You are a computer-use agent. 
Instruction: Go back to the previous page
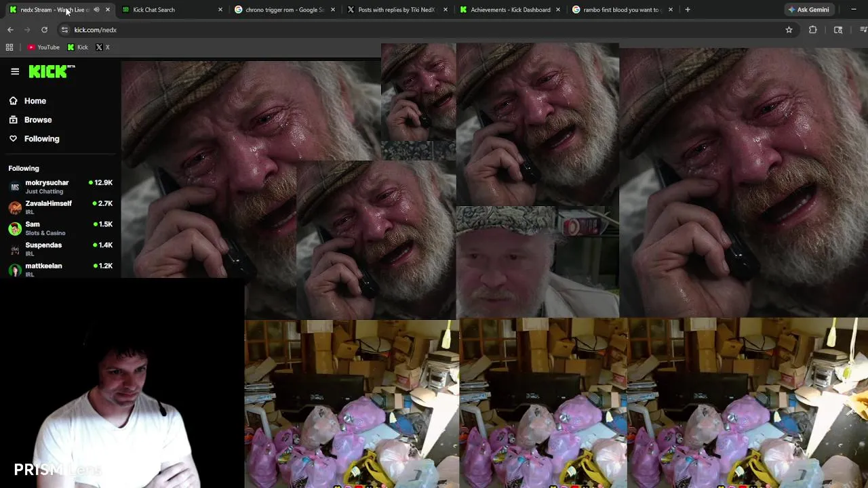click(x=10, y=30)
